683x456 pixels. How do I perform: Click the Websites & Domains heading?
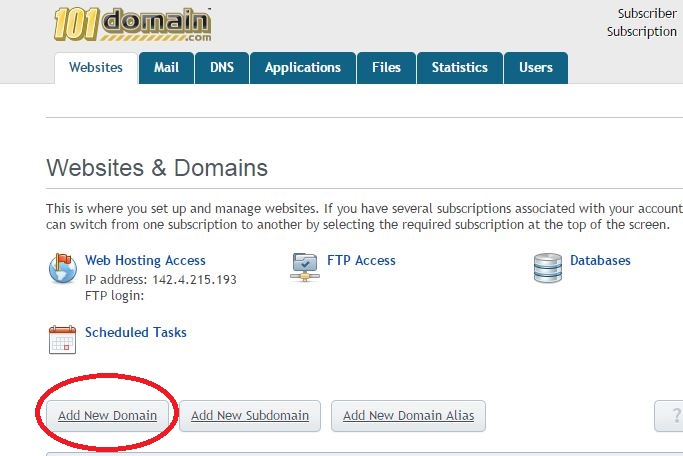(157, 168)
